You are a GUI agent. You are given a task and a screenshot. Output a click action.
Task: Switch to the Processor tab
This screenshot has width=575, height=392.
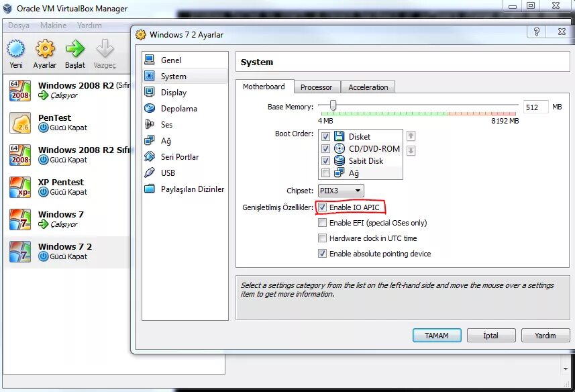(x=317, y=87)
